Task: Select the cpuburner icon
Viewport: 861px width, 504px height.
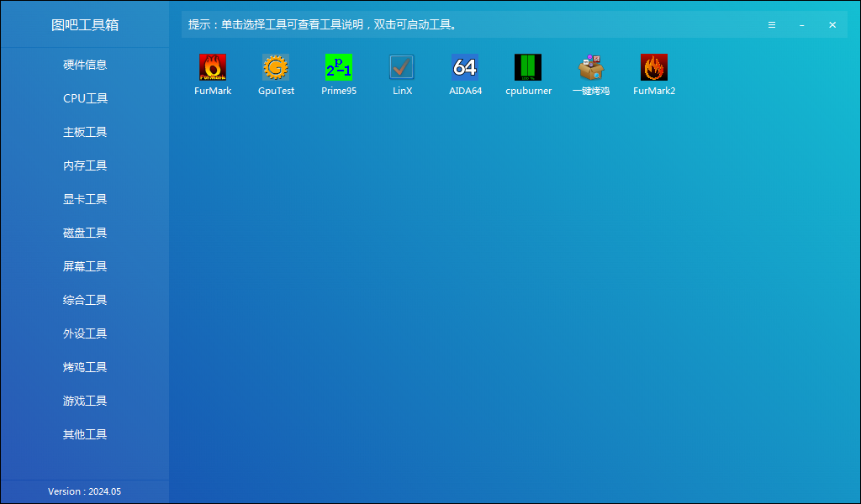Action: [528, 67]
